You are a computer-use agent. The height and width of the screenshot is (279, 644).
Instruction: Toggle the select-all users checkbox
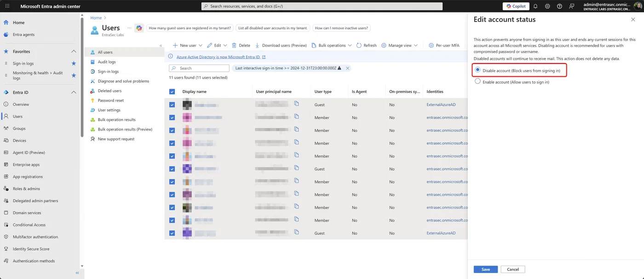(x=172, y=91)
